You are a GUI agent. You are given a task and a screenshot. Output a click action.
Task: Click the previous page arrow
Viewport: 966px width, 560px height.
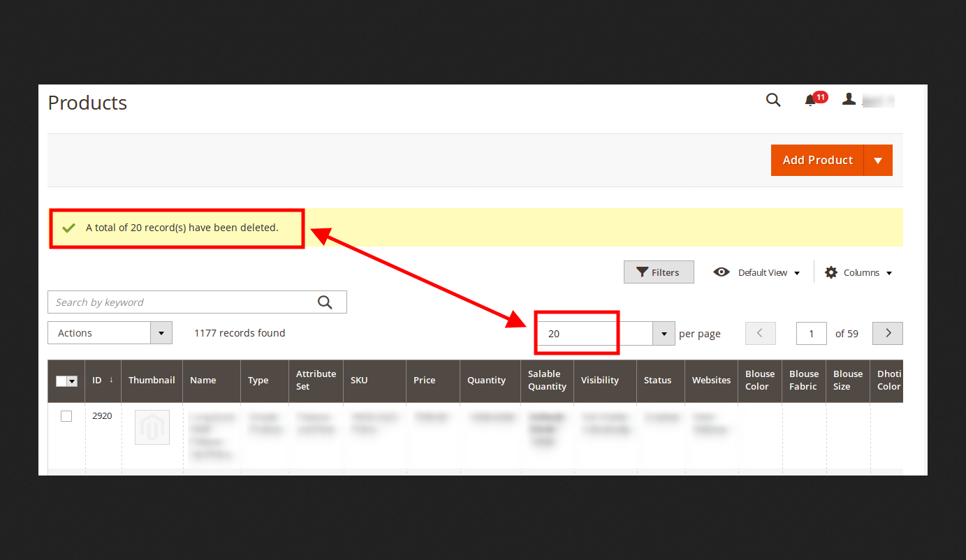760,333
